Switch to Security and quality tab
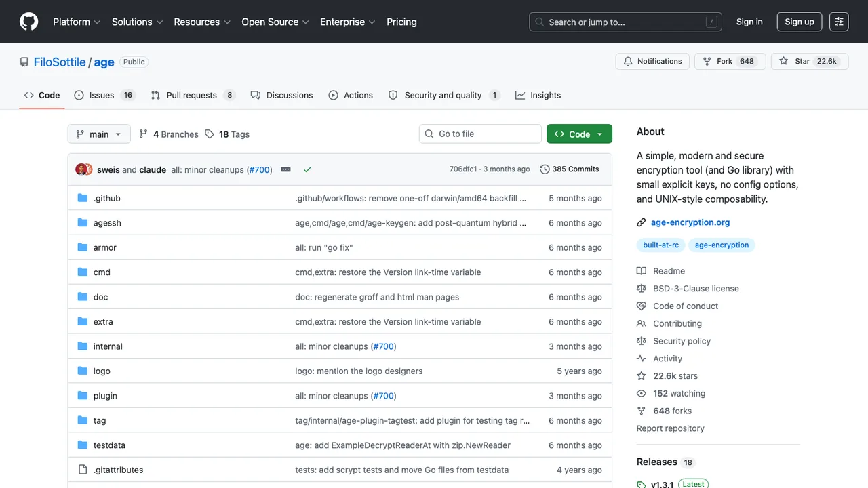This screenshot has width=868, height=488. (443, 96)
